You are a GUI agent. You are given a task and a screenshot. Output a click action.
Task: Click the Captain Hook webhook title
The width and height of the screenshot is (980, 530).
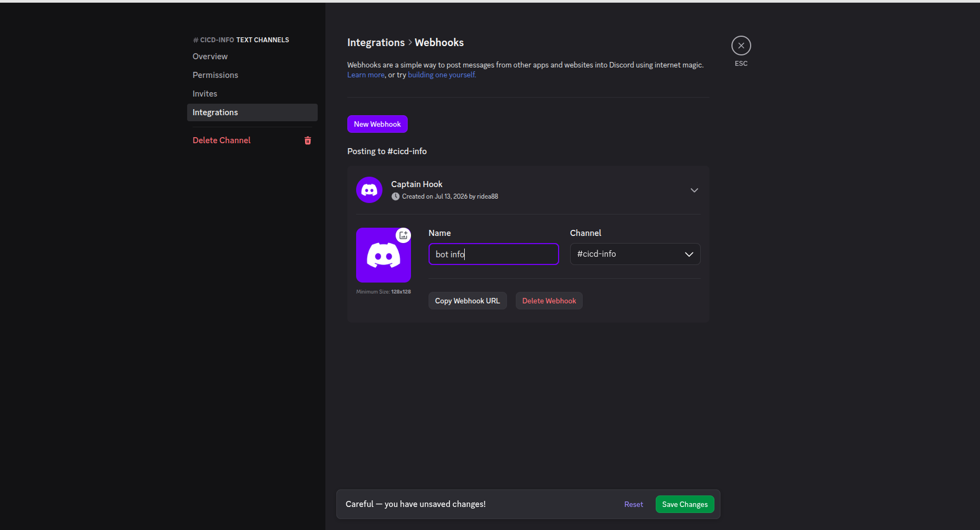point(416,184)
